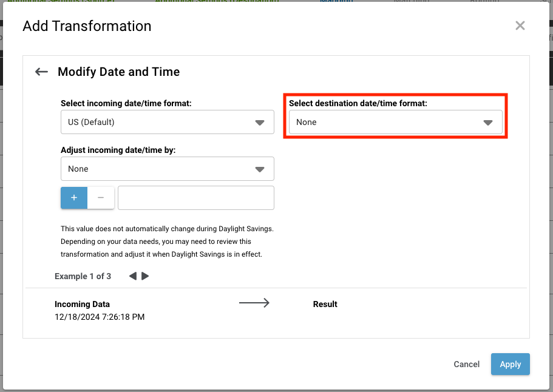Click the caret on the US (Default) dropdown
This screenshot has height=392, width=553.
(x=260, y=122)
